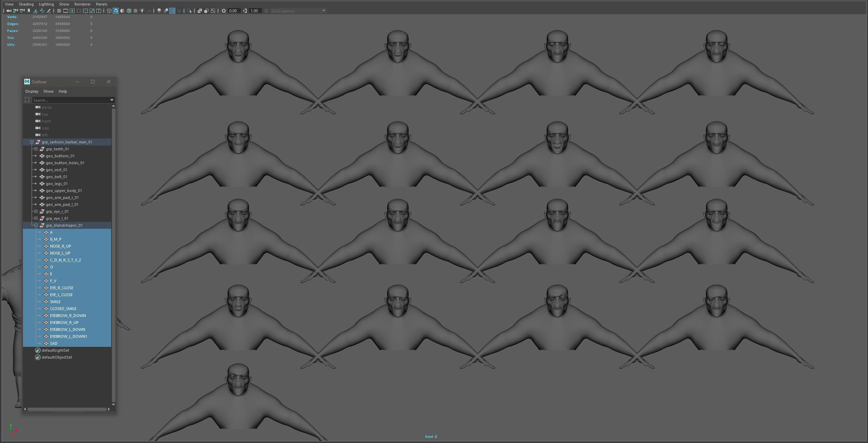Toggle isolate select icon

tap(189, 11)
